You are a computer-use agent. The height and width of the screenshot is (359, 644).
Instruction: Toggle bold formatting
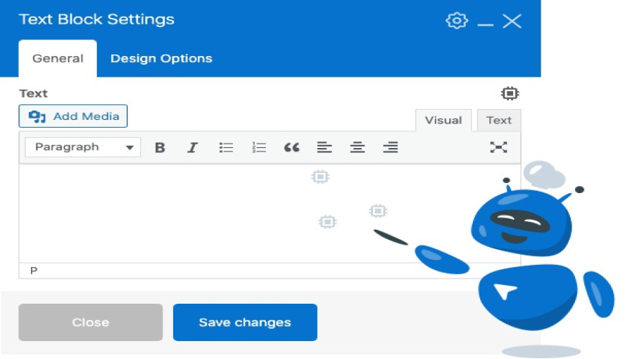tap(160, 148)
